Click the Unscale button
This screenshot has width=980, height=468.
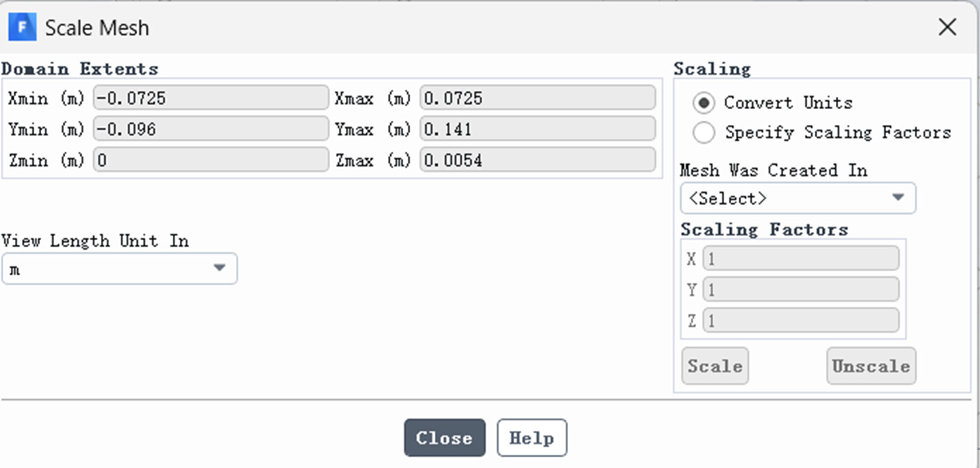871,366
